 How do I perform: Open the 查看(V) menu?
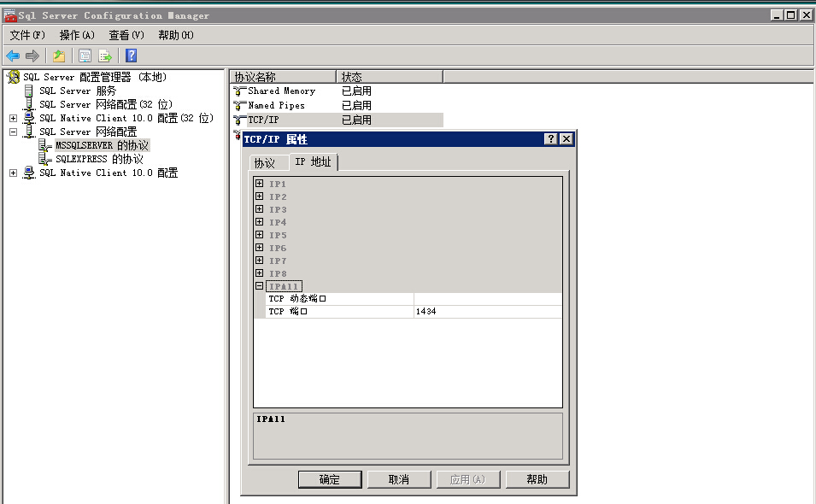pos(126,35)
